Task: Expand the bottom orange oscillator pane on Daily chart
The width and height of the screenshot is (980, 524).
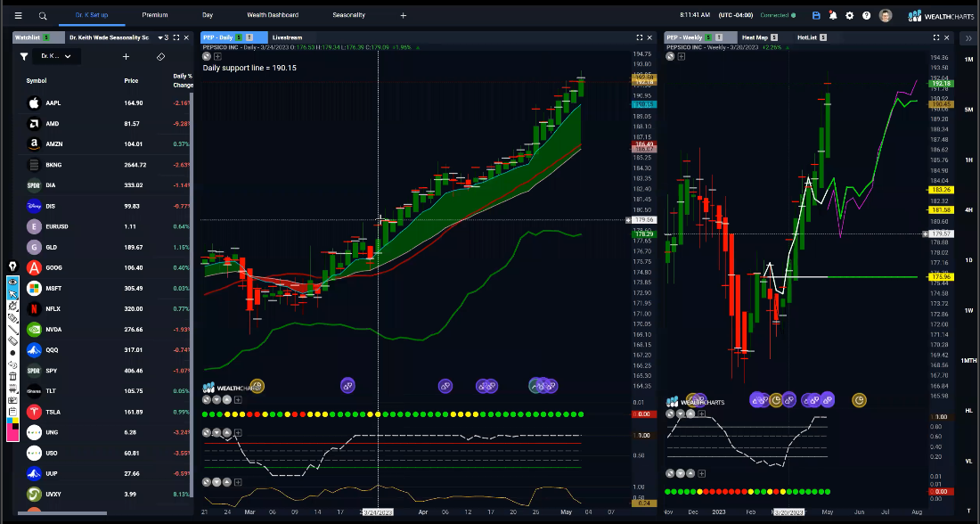Action: click(x=238, y=482)
